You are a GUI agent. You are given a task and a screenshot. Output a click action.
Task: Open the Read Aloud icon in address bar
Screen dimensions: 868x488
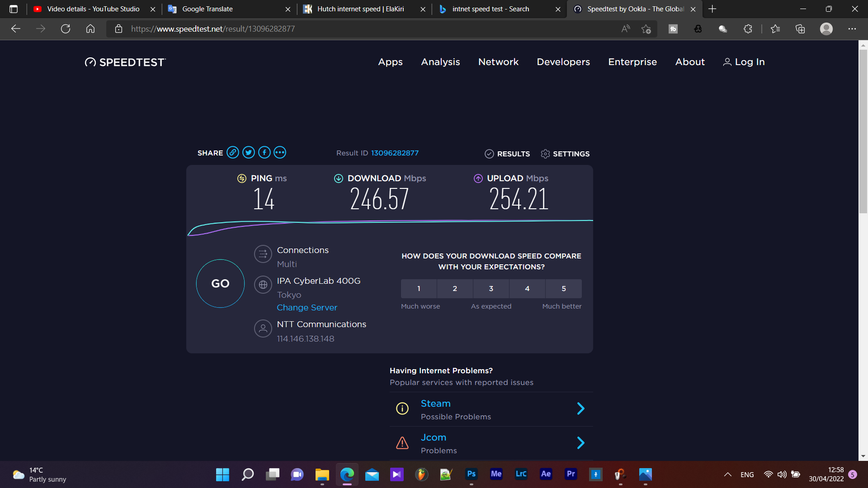point(626,29)
